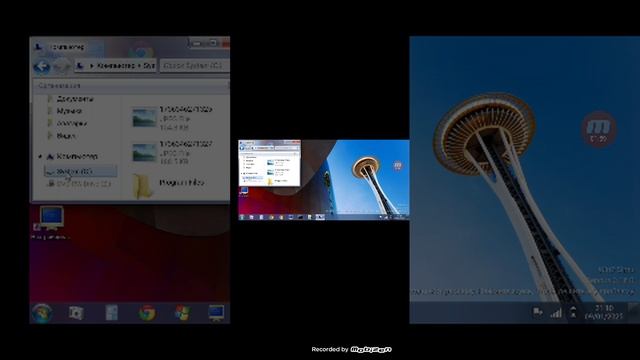
Task: Launch Google Chrome from the taskbar
Action: (x=147, y=313)
